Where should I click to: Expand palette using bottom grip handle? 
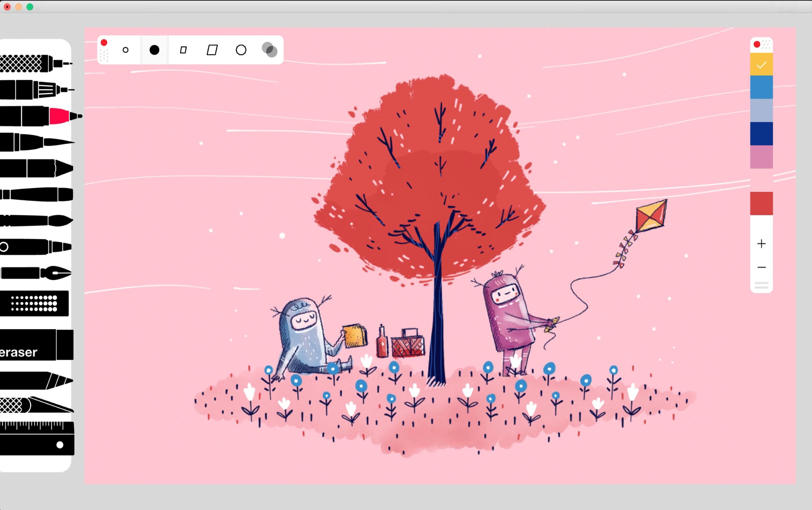coord(761,285)
